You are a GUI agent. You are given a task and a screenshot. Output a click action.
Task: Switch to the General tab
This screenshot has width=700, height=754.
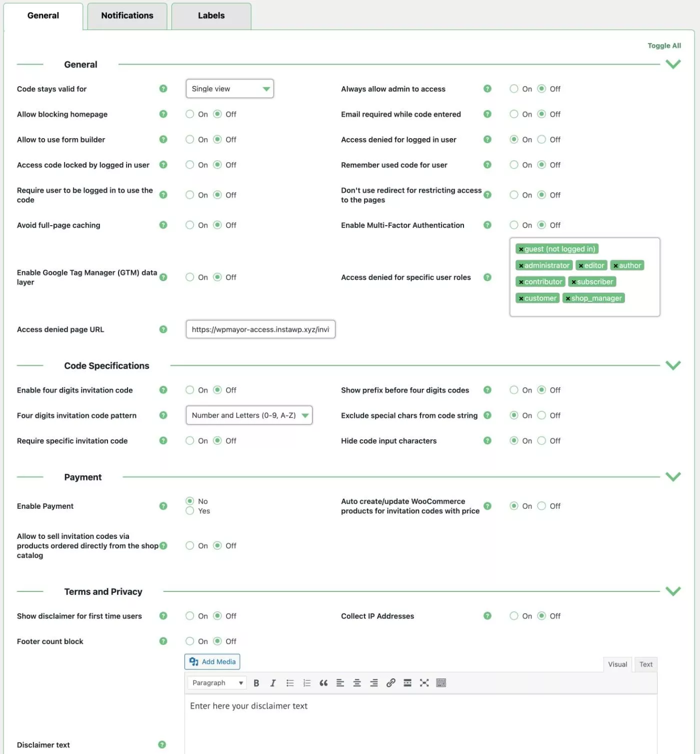[x=43, y=16]
